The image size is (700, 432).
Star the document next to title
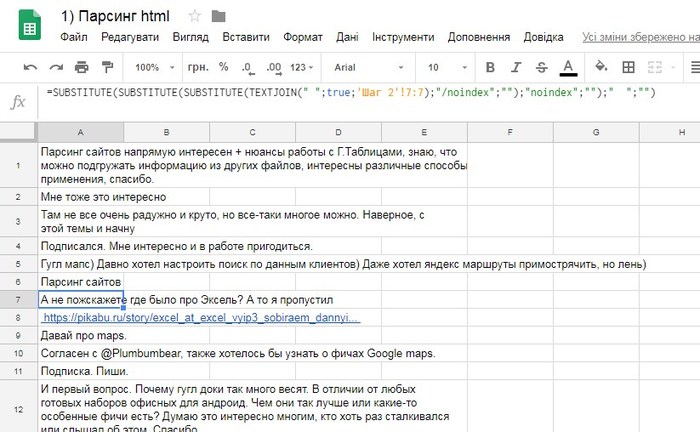point(195,16)
